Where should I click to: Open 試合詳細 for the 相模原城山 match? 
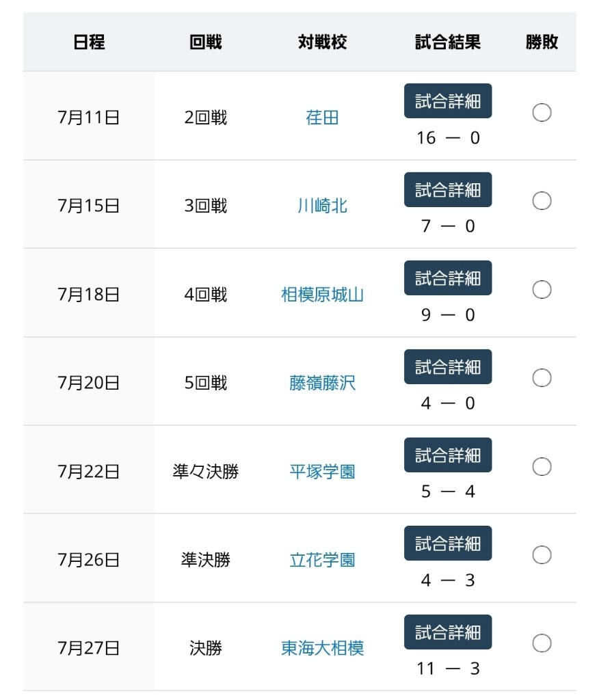448,278
